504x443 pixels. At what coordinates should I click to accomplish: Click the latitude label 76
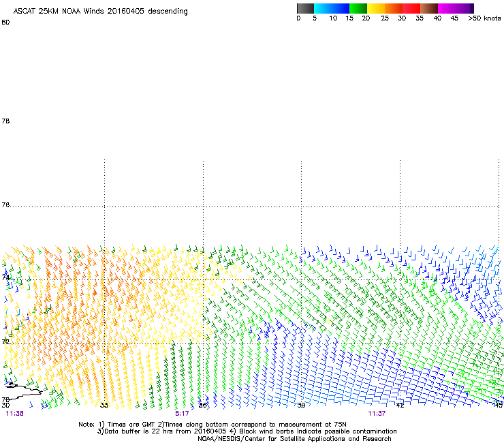pos(5,204)
